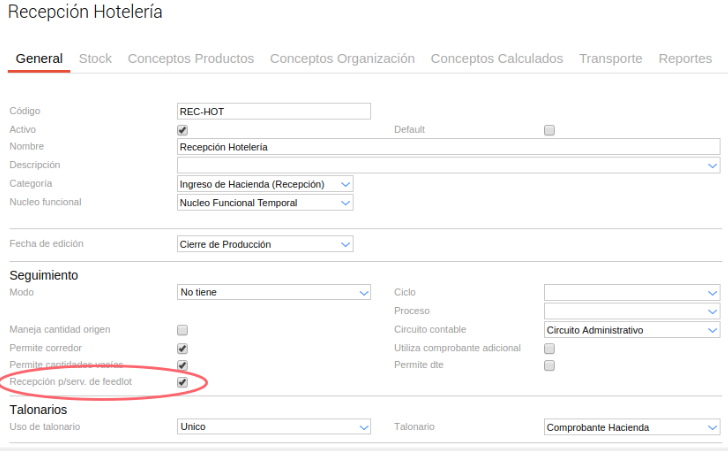728x451 pixels.
Task: Toggle Recepción p/serv. de feedlot checkbox
Action: [182, 382]
